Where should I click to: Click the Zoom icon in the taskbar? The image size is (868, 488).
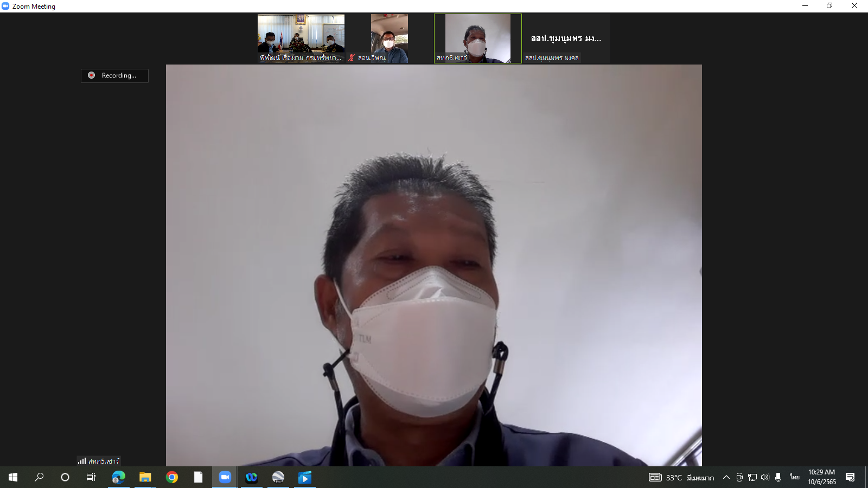pyautogui.click(x=225, y=477)
